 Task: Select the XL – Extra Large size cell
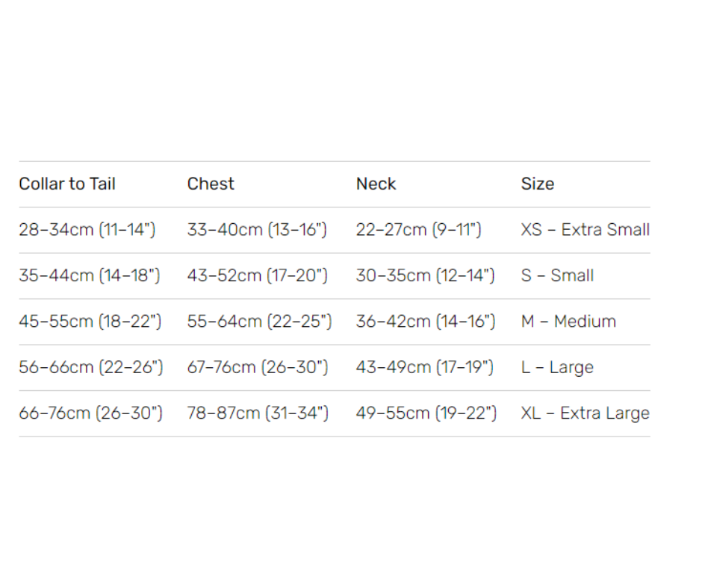click(x=585, y=413)
